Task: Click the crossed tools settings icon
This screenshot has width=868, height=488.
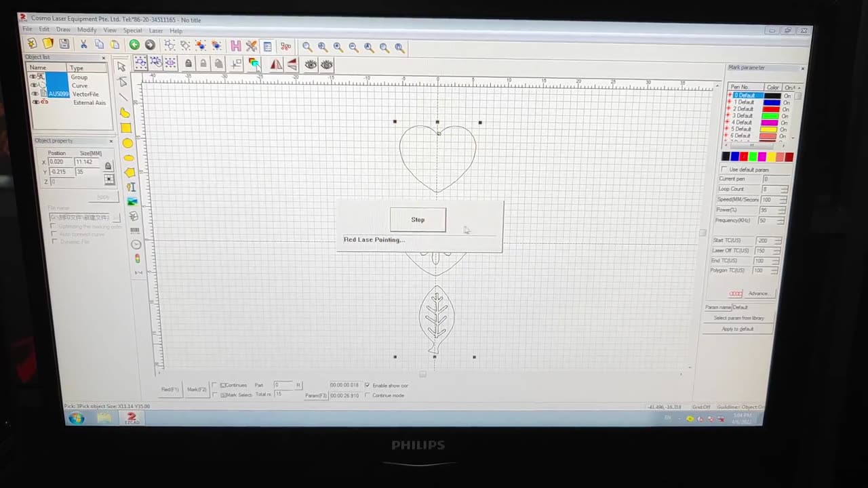Action: click(x=251, y=46)
